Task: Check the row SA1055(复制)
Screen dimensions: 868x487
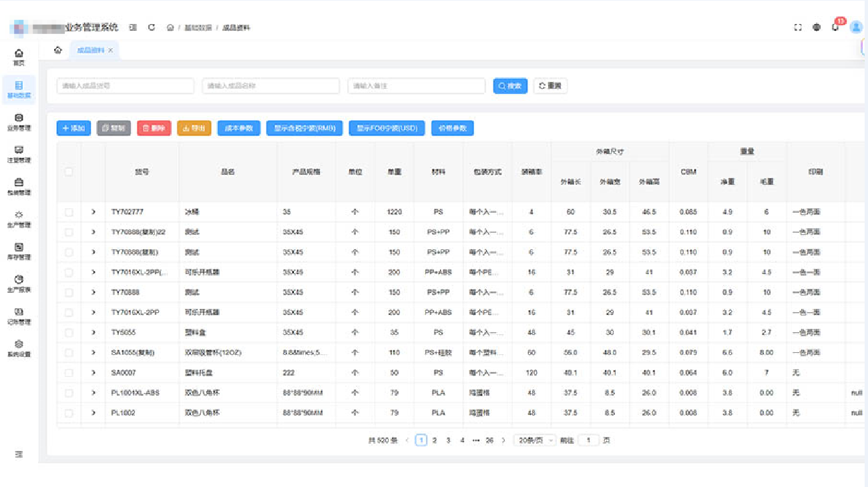Action: pyautogui.click(x=69, y=352)
